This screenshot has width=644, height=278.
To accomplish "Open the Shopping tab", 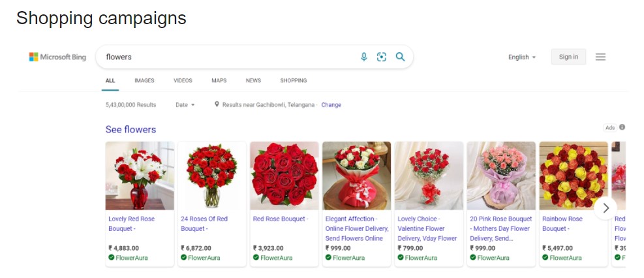I will point(294,80).
